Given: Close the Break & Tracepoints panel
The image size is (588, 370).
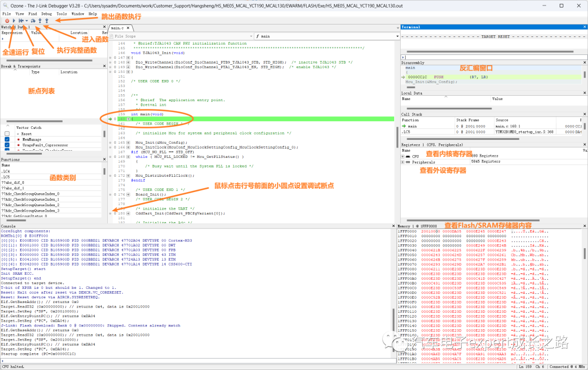Looking at the screenshot, I should click(105, 66).
